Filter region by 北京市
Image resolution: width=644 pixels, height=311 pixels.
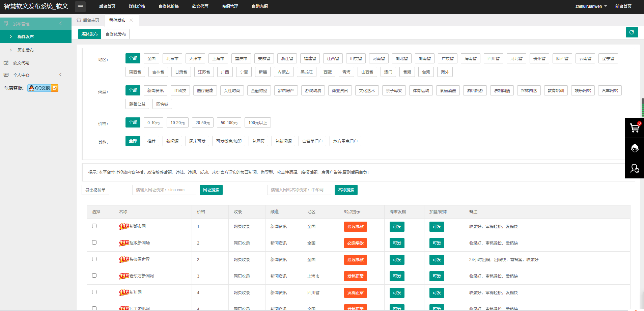click(172, 58)
